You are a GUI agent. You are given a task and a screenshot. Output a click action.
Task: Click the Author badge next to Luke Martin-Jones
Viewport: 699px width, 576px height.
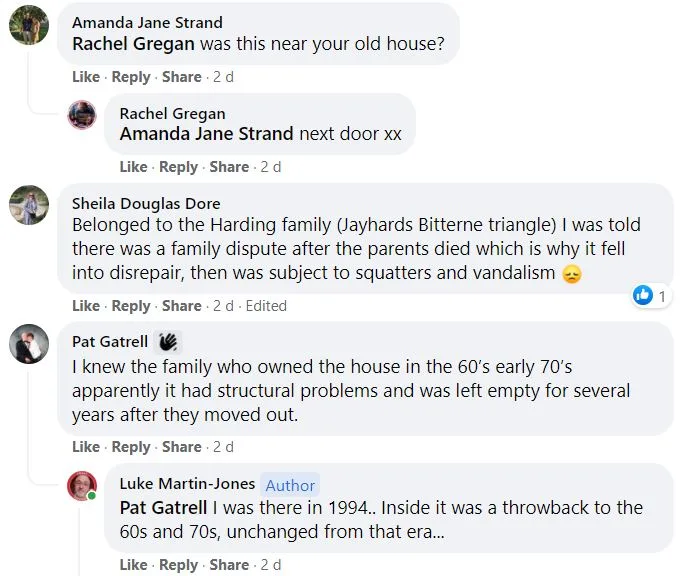290,485
